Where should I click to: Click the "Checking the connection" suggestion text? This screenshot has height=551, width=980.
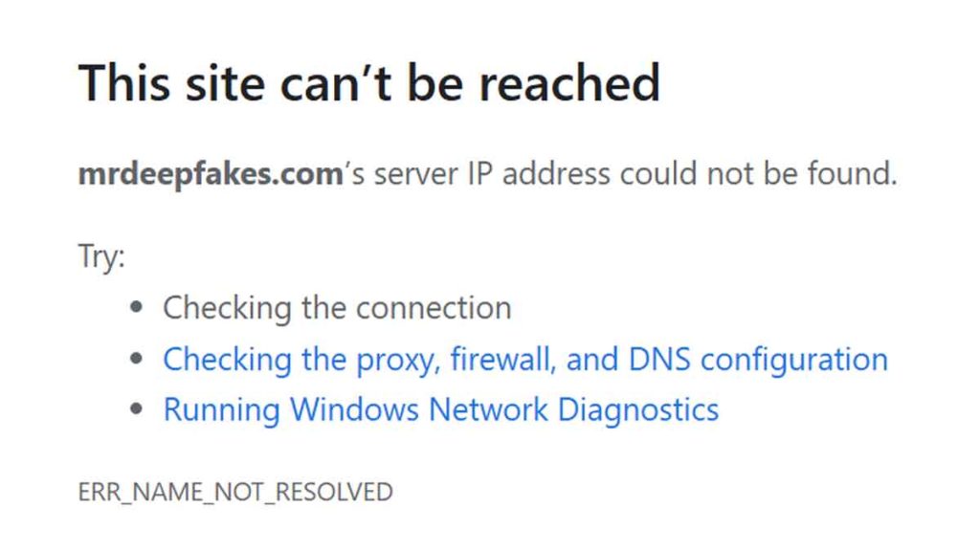[337, 308]
